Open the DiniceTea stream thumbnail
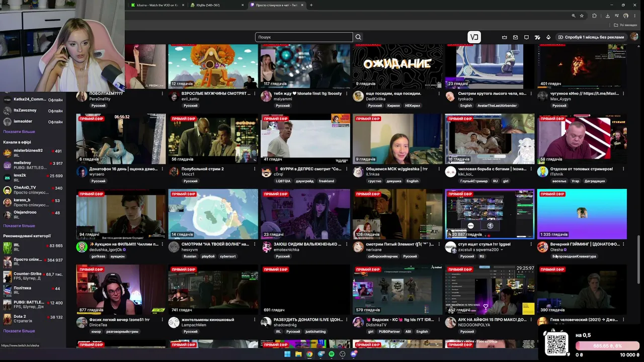Image resolution: width=644 pixels, height=362 pixels. (121, 290)
